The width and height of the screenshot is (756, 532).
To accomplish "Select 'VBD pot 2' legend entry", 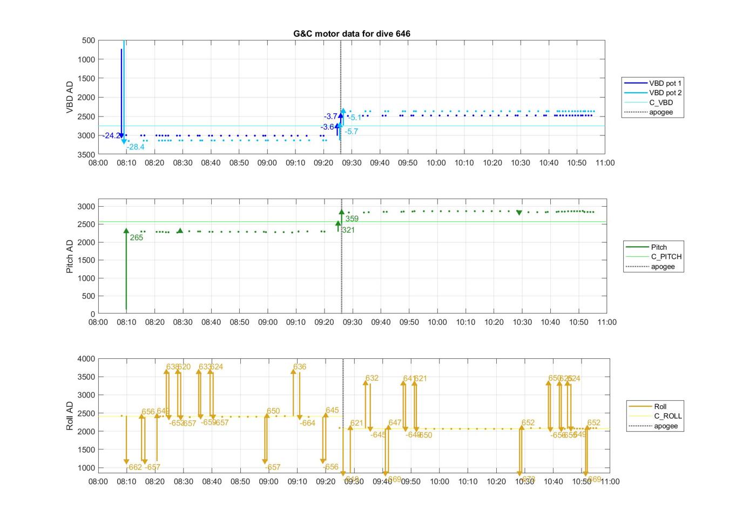I will (652, 93).
